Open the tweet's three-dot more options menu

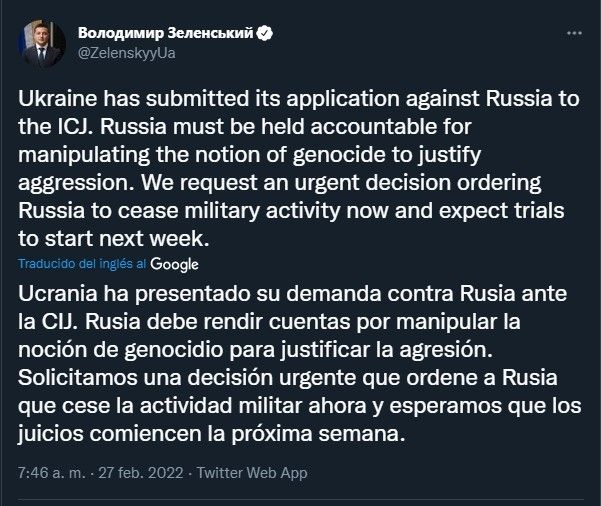pos(573,32)
